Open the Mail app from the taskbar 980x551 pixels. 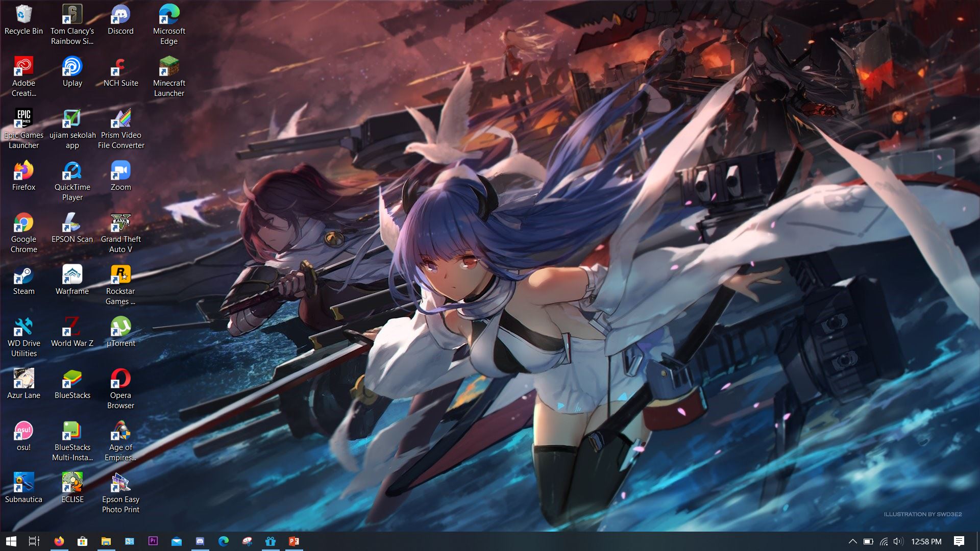[x=177, y=541]
